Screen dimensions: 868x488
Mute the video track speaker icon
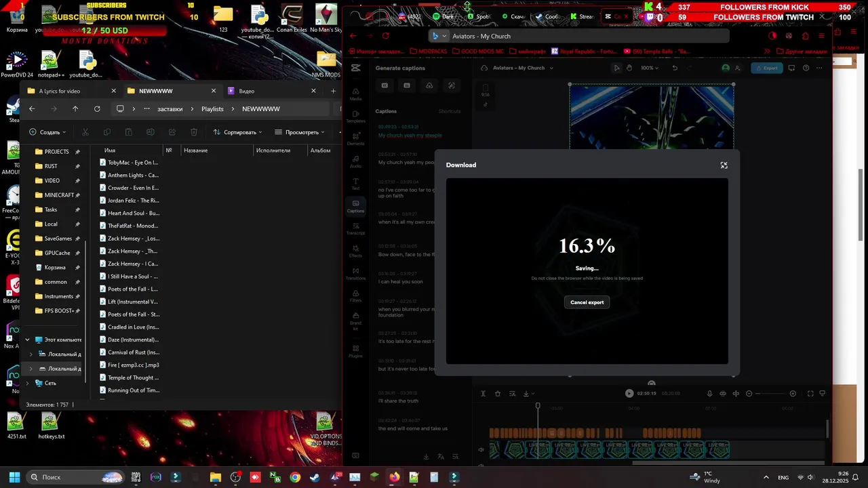click(481, 449)
